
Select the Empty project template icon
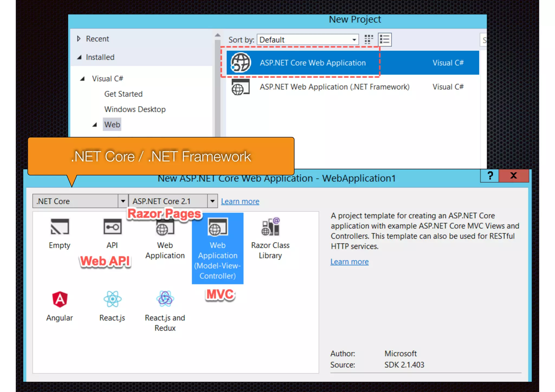click(x=60, y=227)
